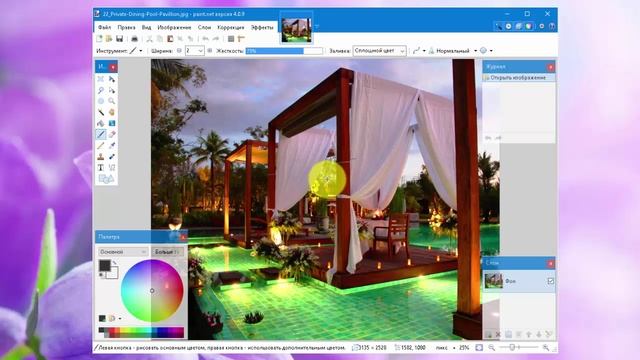Increase brush width with plus button

coord(210,51)
